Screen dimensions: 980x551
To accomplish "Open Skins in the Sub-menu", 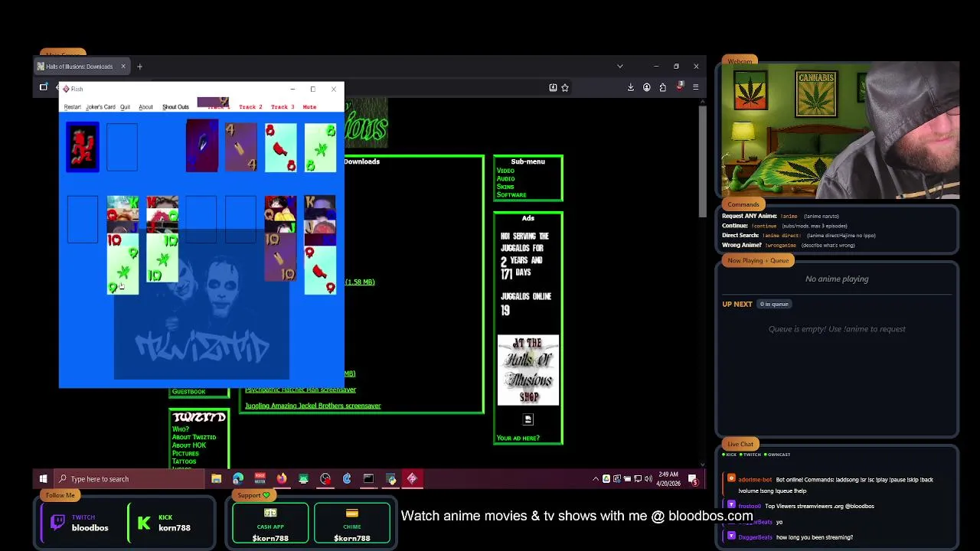I will pyautogui.click(x=505, y=187).
